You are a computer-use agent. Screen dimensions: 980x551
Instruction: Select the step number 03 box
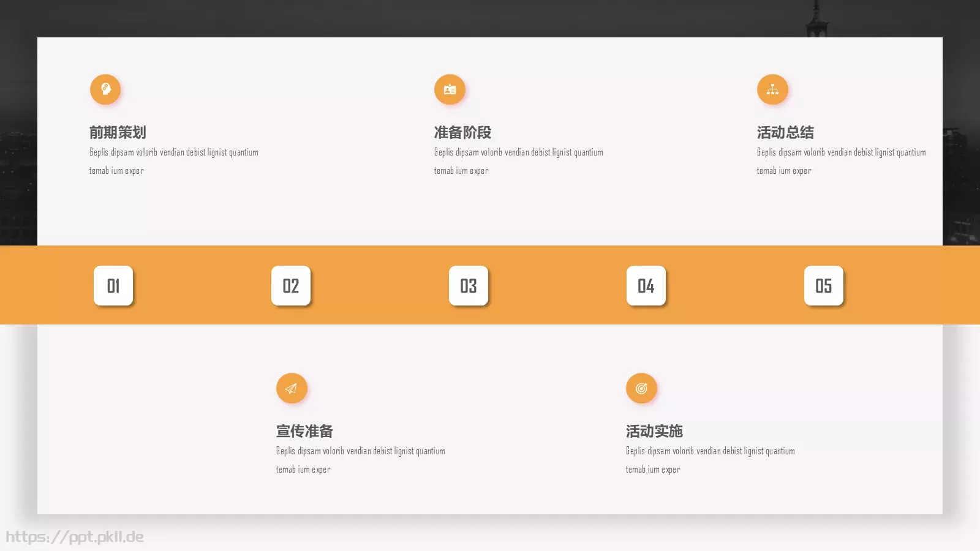[x=469, y=285]
